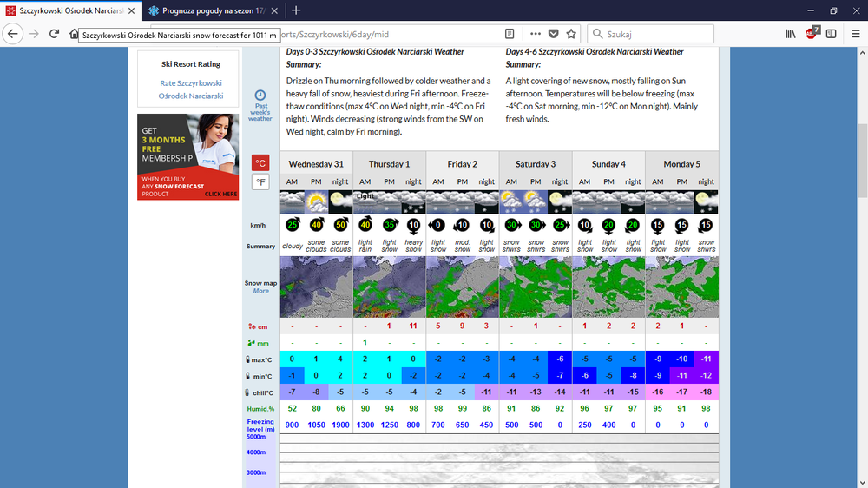Open the 3 months free membership ad

click(x=188, y=157)
